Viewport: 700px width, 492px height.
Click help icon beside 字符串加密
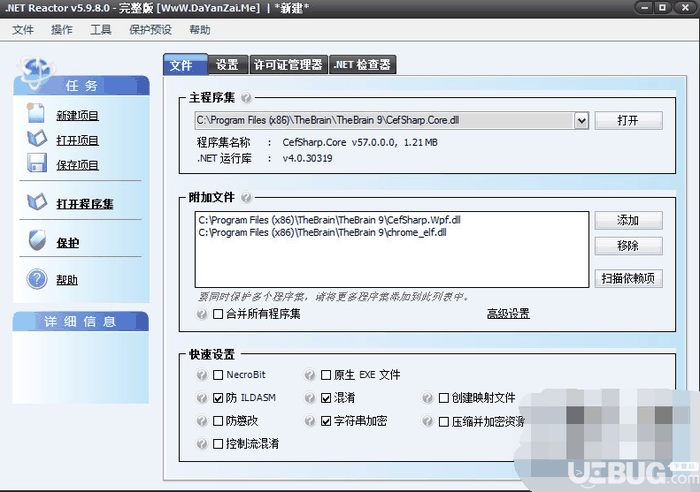coord(310,421)
